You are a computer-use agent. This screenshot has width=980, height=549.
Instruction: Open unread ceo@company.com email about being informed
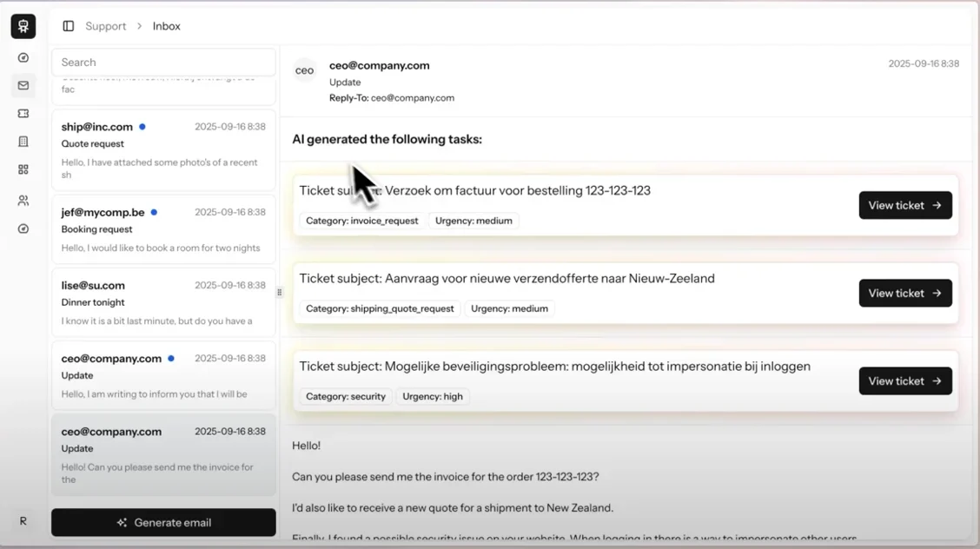(163, 376)
